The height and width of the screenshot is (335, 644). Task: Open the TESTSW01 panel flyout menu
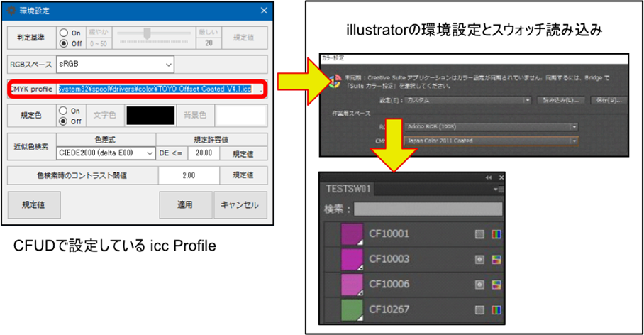tap(496, 190)
